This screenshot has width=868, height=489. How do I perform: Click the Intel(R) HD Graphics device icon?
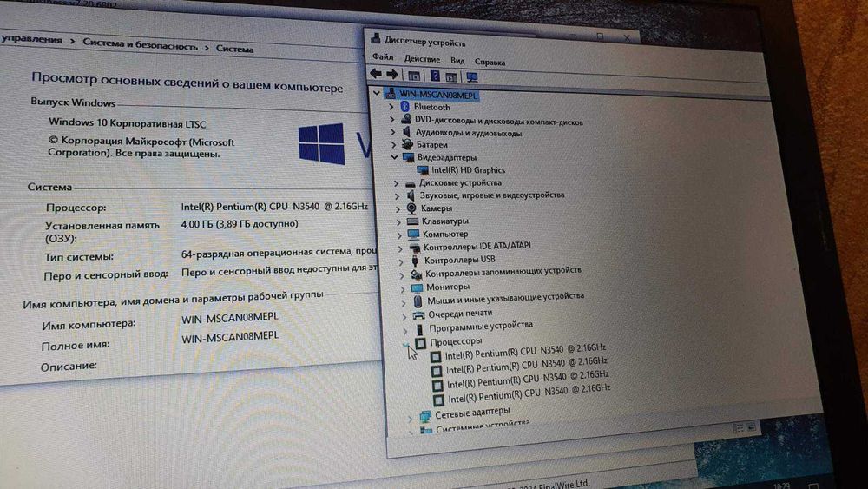click(423, 170)
